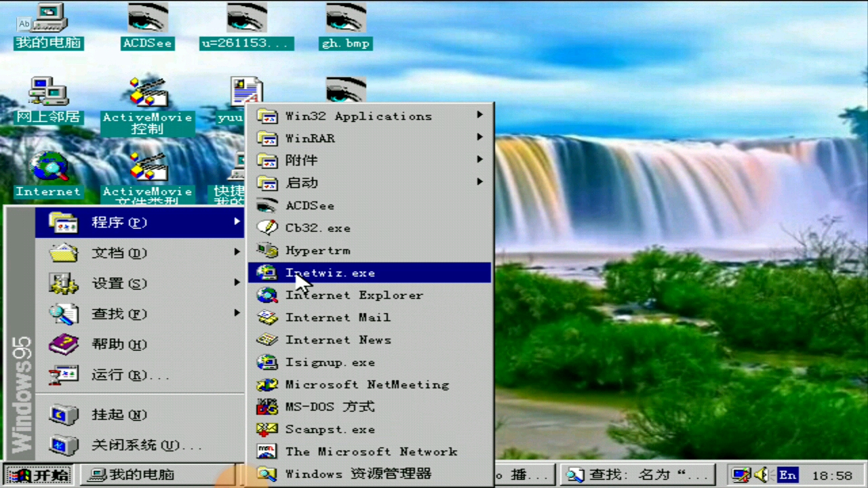
Task: Select 挂起(N) in the Start menu
Action: click(140, 414)
